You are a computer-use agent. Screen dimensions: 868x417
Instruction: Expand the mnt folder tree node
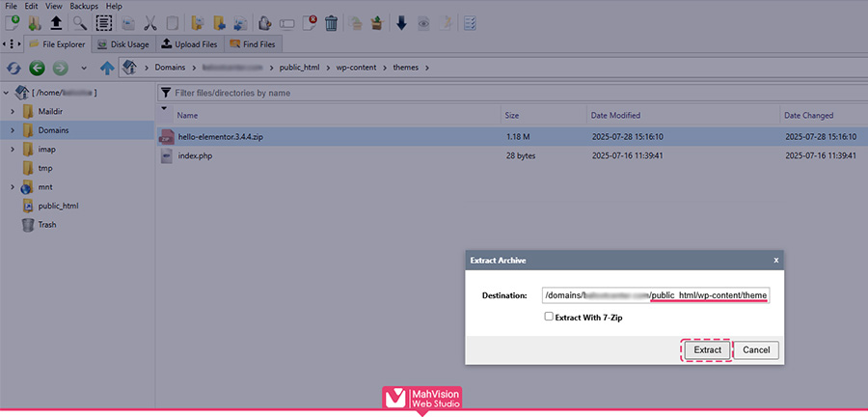[x=12, y=186]
